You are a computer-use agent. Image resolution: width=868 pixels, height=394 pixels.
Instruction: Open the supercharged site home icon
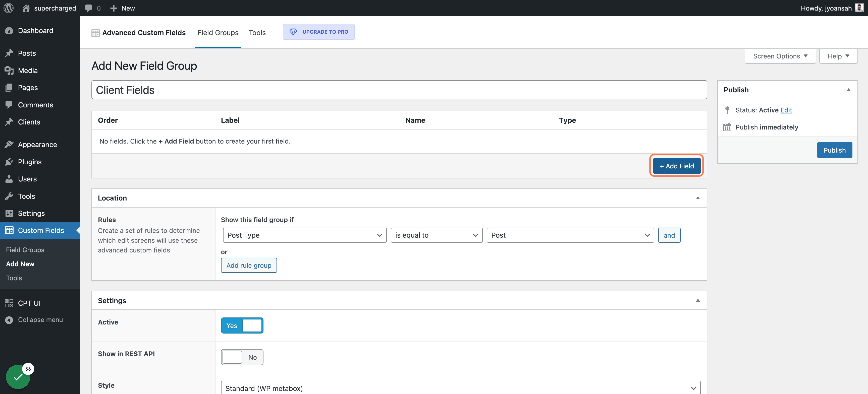(26, 8)
